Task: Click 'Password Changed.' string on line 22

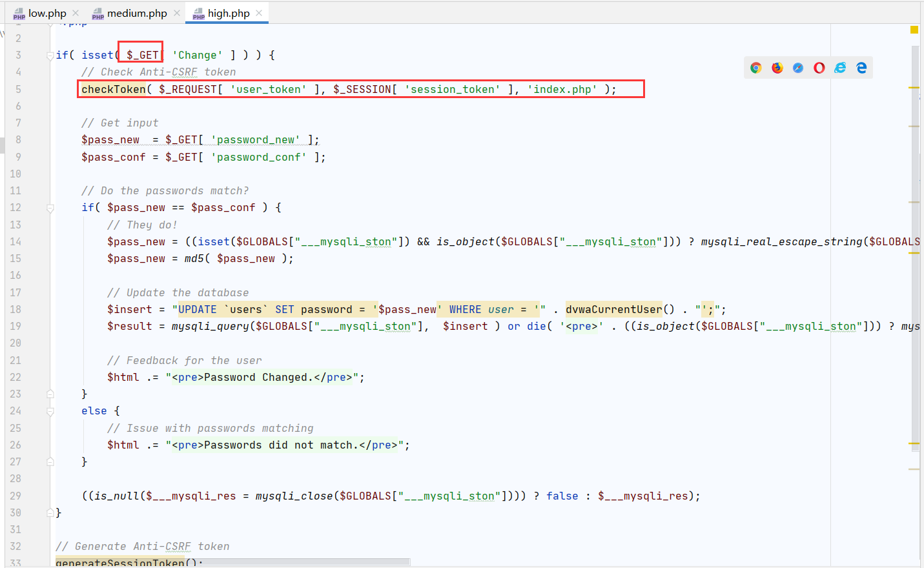Action: (259, 378)
